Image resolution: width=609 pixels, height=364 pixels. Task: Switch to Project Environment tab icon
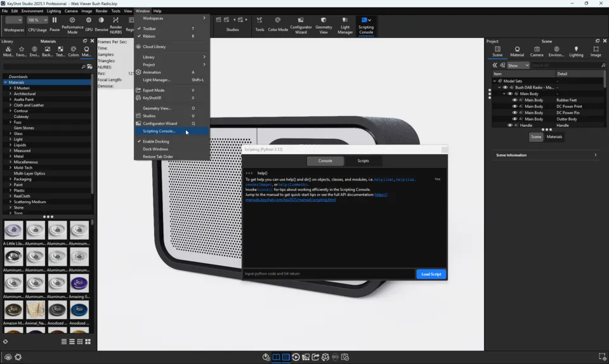point(556,51)
